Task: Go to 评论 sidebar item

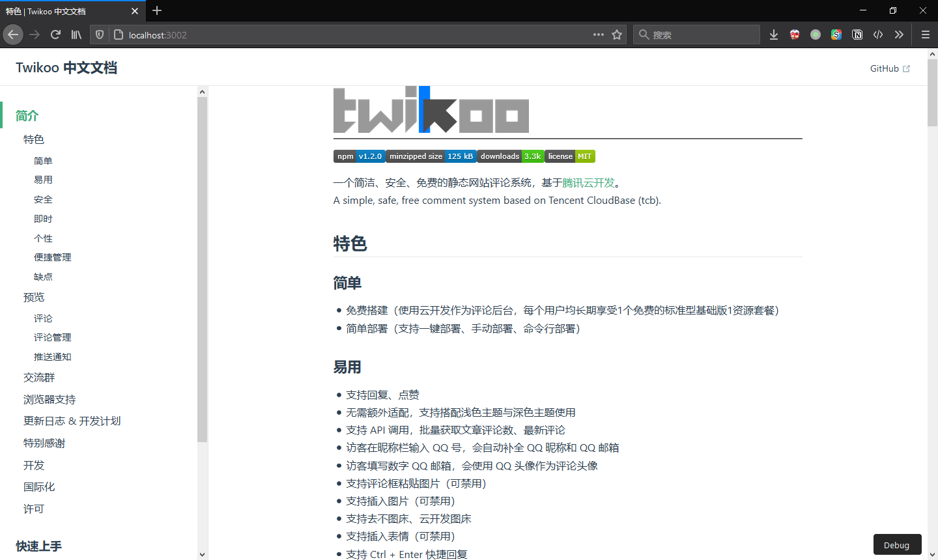Action: coord(43,318)
